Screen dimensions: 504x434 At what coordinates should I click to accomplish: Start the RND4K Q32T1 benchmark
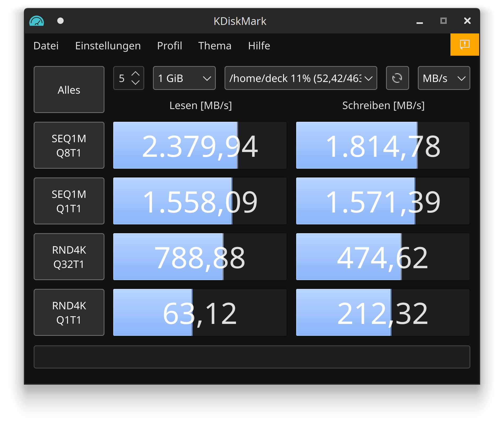click(x=69, y=257)
